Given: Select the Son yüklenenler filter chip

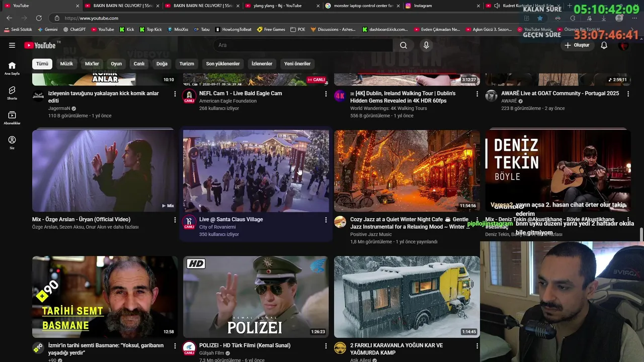Looking at the screenshot, I should 223,64.
